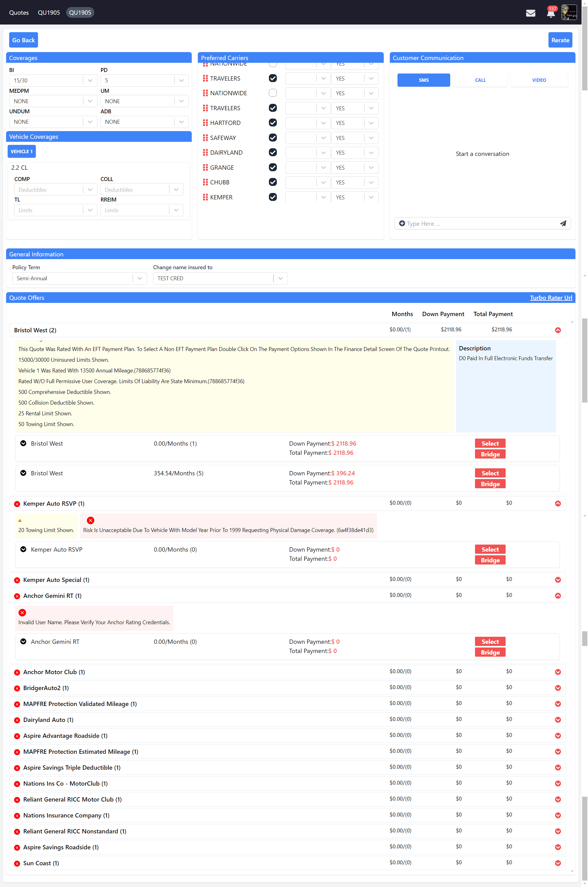Open the COLL Deductibles dropdown

(x=142, y=190)
